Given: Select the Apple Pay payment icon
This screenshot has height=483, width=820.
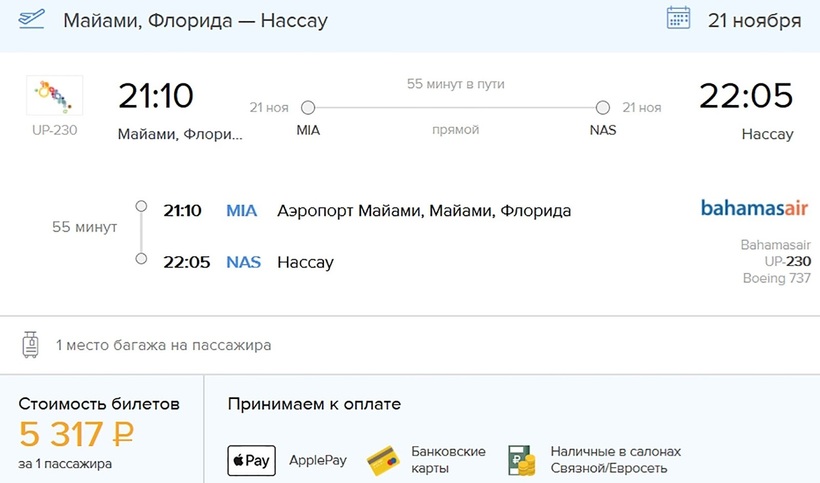Looking at the screenshot, I should (x=251, y=461).
